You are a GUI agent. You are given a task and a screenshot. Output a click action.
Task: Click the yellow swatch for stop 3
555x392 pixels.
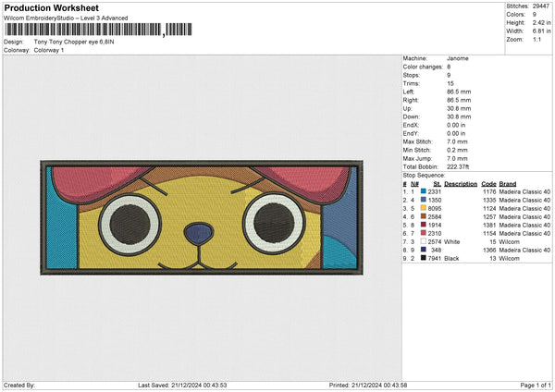pyautogui.click(x=424, y=207)
